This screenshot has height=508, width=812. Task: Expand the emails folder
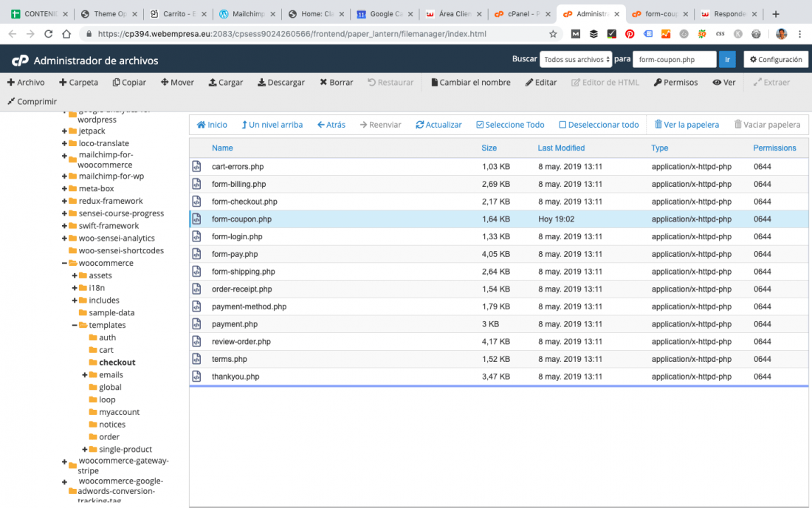coord(84,375)
